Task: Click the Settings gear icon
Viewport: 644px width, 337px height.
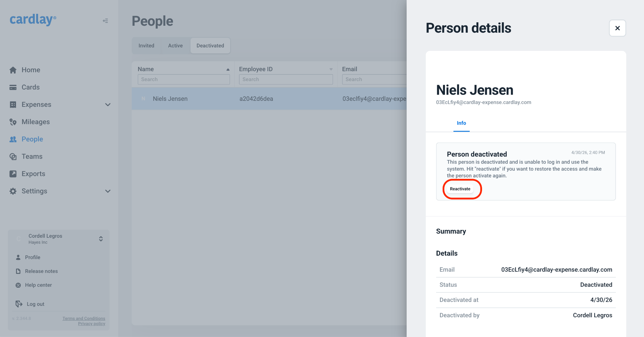Action: click(13, 191)
